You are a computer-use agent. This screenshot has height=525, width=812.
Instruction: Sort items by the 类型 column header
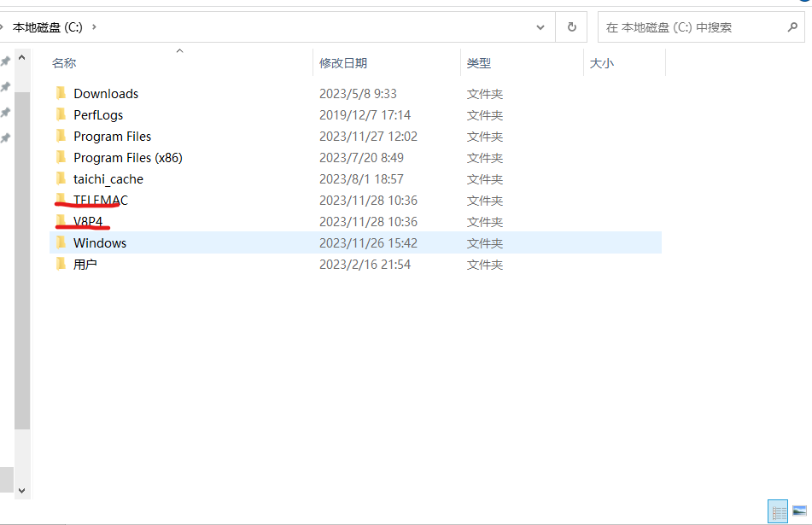(478, 62)
